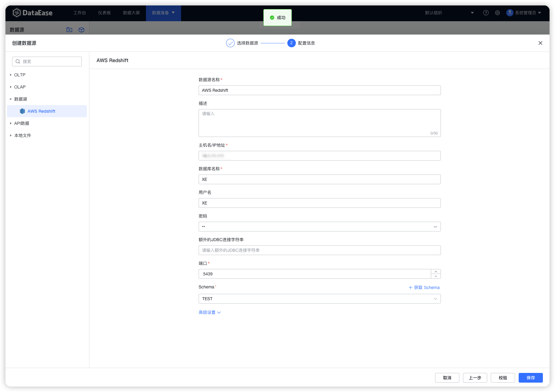555x392 pixels.
Task: Focus the 搜索 search field
Action: (x=47, y=61)
